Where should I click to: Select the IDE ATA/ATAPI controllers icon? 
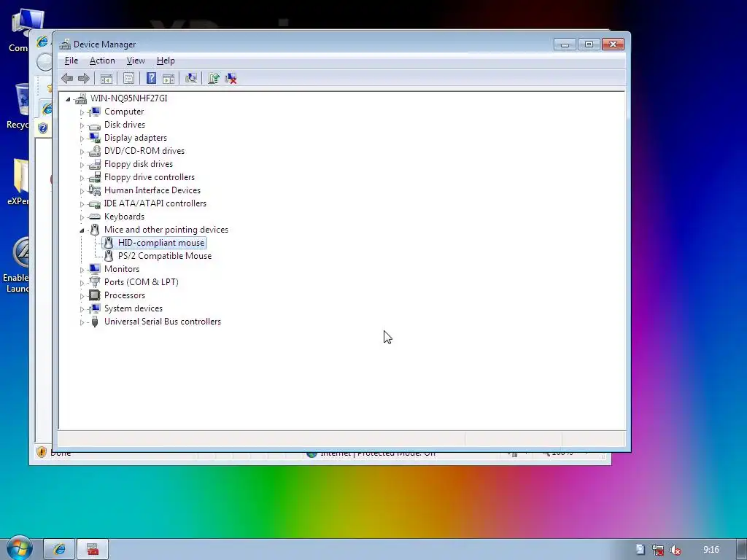94,204
